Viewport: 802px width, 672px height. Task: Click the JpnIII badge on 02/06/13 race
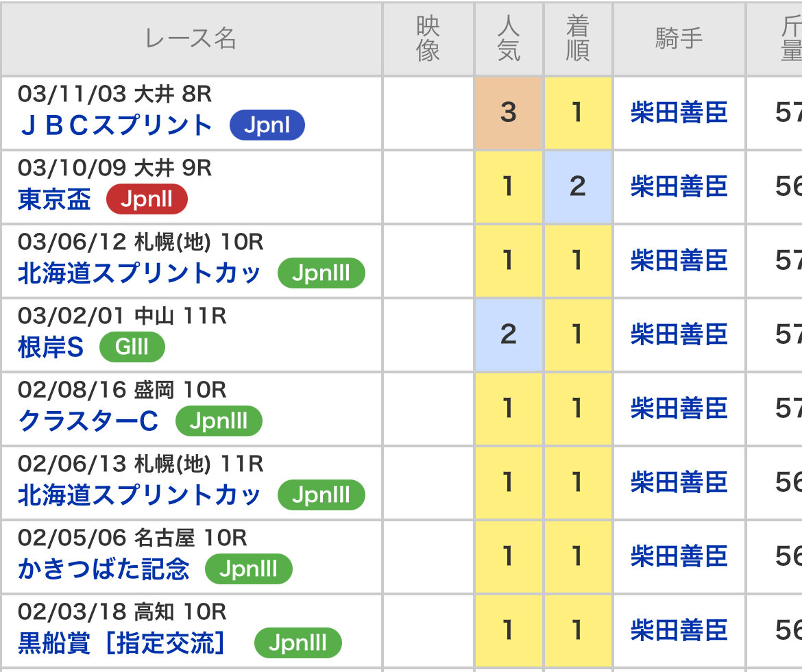coord(321,495)
